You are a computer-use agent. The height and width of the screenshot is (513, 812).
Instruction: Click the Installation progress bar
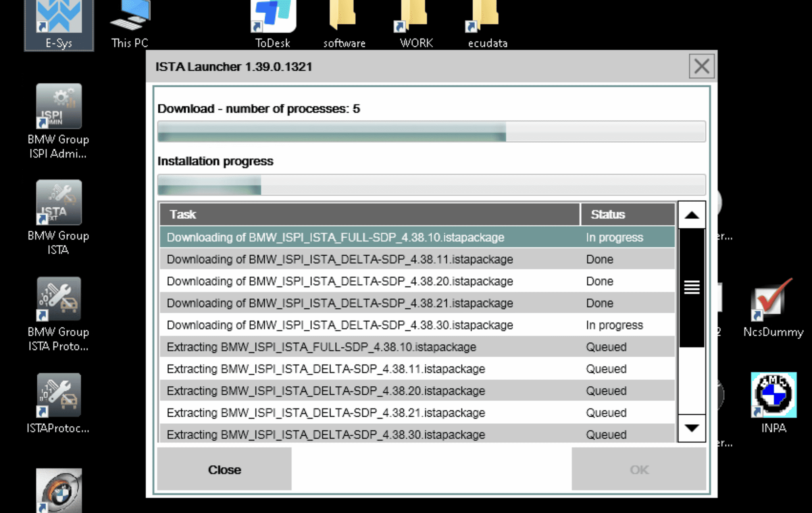431,185
